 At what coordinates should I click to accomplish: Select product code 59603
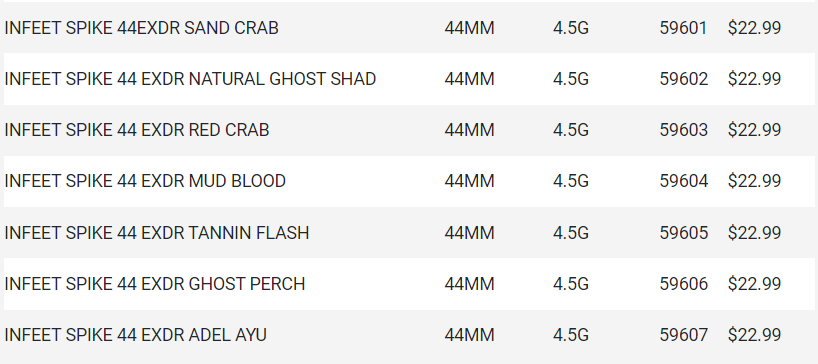point(683,130)
